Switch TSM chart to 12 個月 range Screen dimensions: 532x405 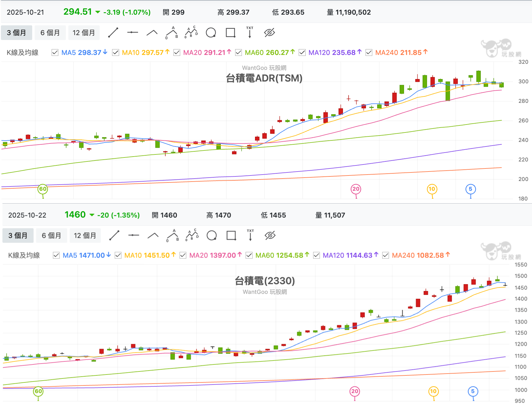pos(84,33)
